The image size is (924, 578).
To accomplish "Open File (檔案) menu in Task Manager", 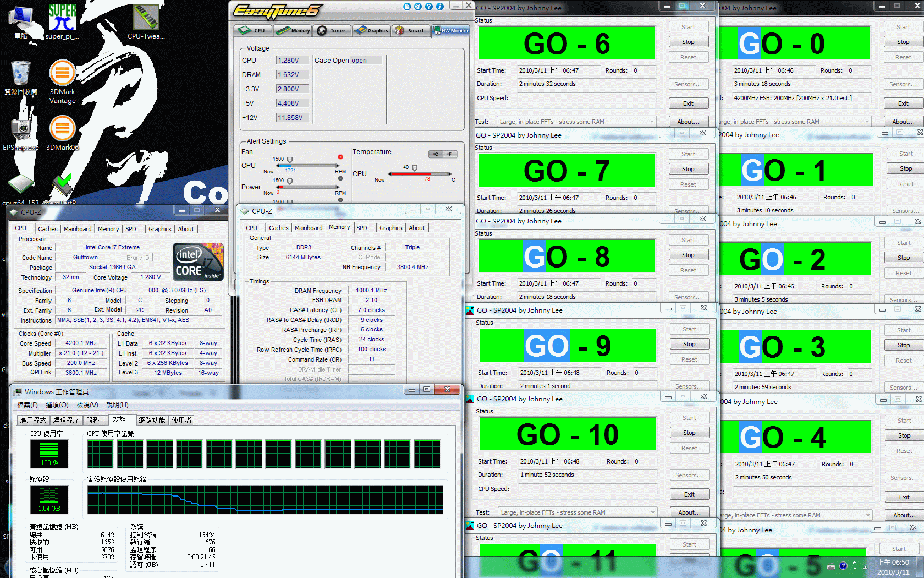I will tap(28, 405).
